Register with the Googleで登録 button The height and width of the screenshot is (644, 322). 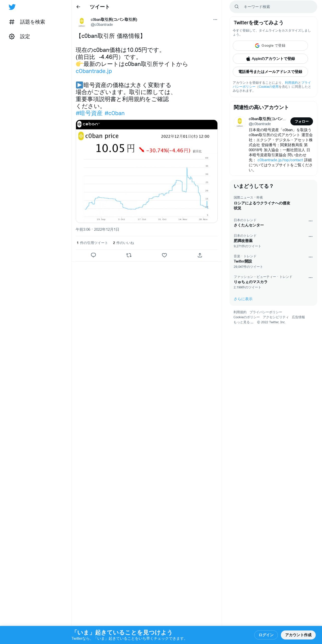point(270,46)
